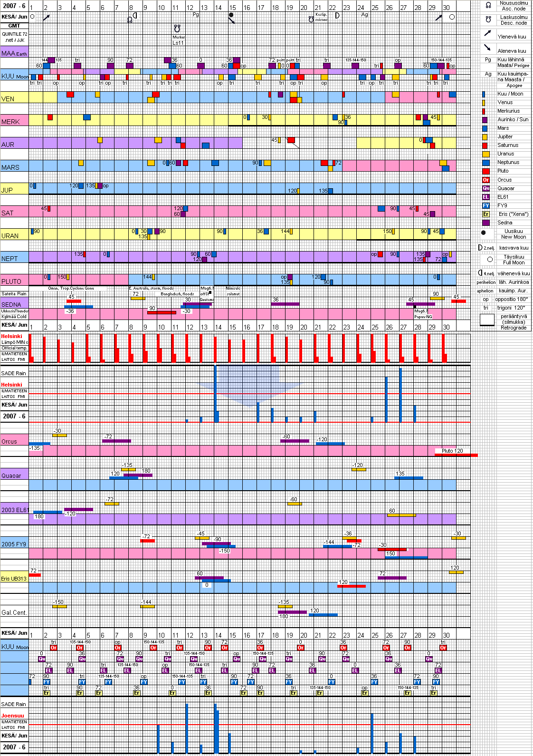The width and height of the screenshot is (533, 756).
Task: Click the Gal.Cent. row label
Action: point(14,612)
